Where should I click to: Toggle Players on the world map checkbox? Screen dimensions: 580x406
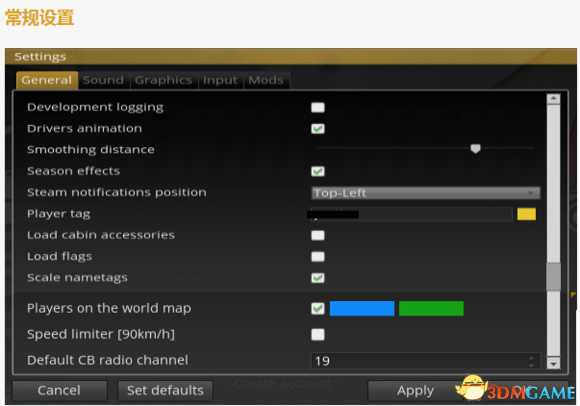pyautogui.click(x=318, y=308)
